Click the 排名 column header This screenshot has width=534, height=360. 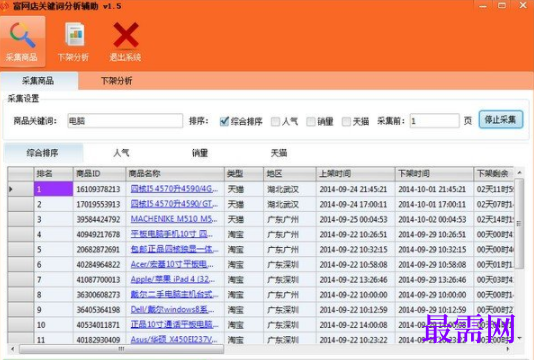point(53,174)
